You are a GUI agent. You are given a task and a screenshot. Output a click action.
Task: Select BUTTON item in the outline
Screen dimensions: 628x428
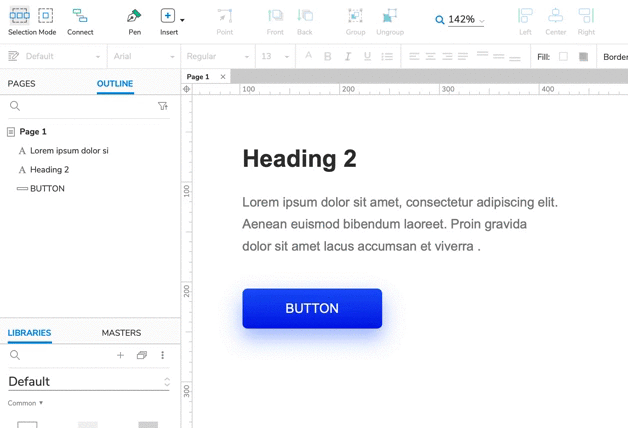[47, 189]
